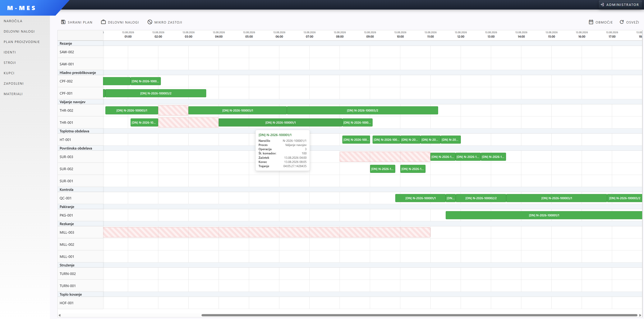Click the calendar icon for Območje
Screen dimensions: 644x319
pyautogui.click(x=591, y=22)
